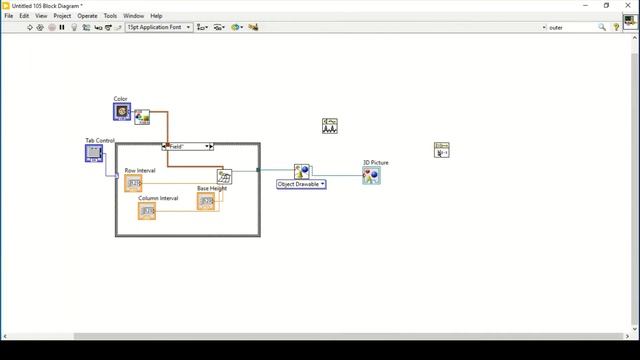
Task: Click the vertical scrollbar thumb
Action: pyautogui.click(x=635, y=189)
